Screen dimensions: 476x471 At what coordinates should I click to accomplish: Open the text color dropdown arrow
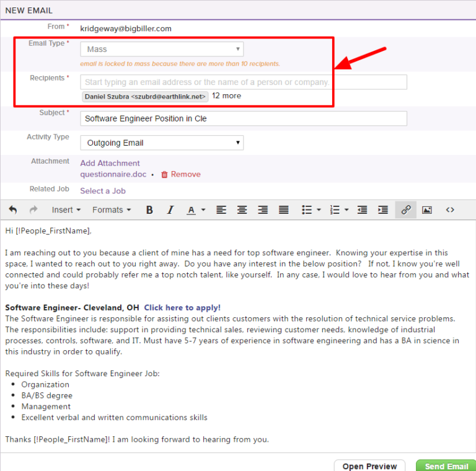pyautogui.click(x=205, y=210)
